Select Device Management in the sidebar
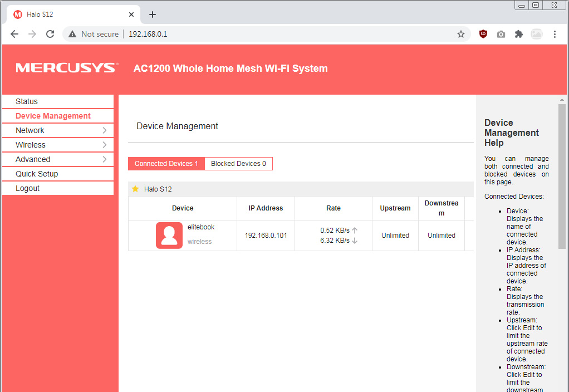The width and height of the screenshot is (569, 392). pos(58,116)
